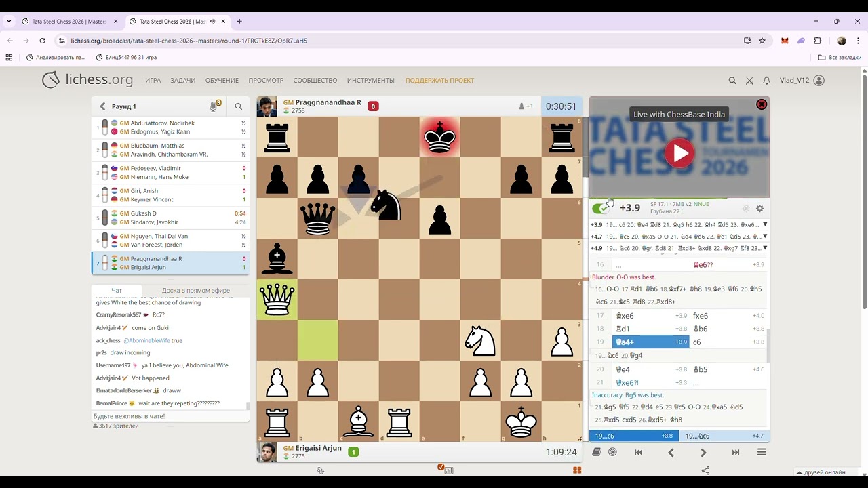Select game Nguyen vs Van Foreest
Screen dimensions: 868x488
[170, 240]
